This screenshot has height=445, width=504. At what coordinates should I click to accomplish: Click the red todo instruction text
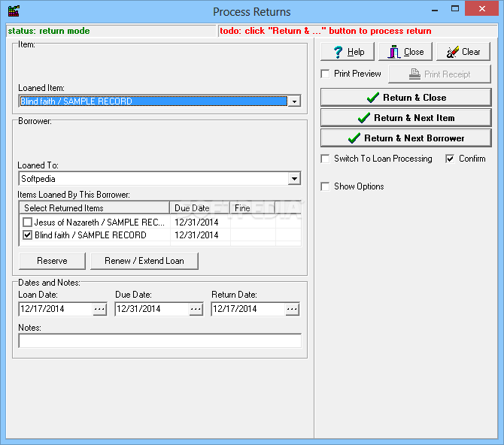[325, 31]
